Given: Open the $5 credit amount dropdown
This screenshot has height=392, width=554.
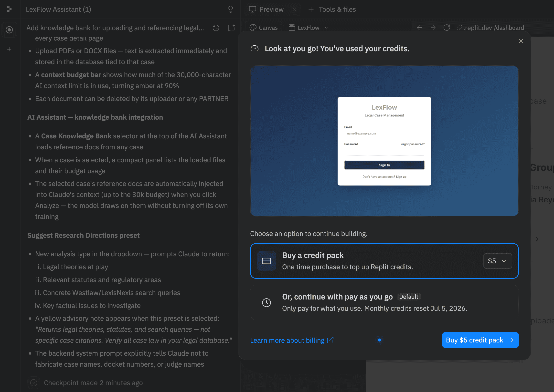Looking at the screenshot, I should (498, 261).
